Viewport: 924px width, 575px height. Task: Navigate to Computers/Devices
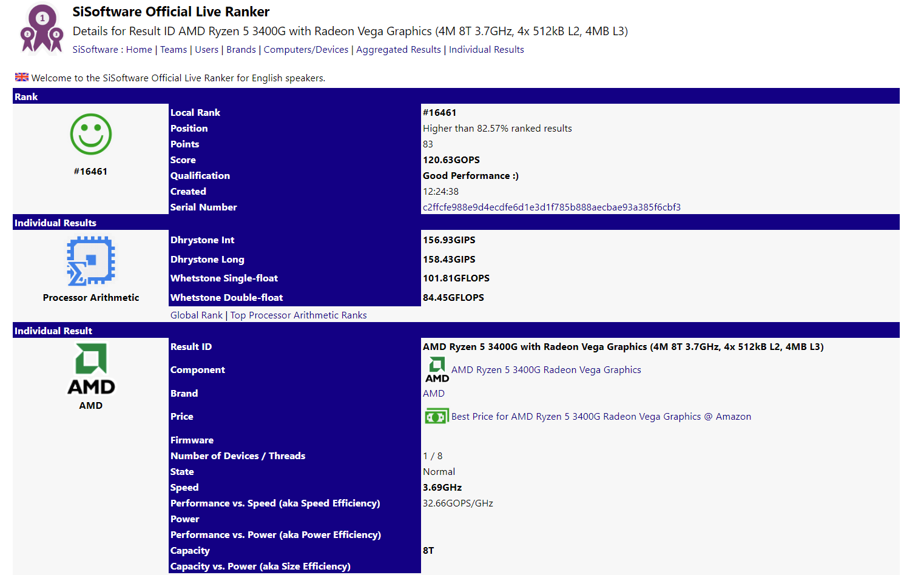pyautogui.click(x=306, y=50)
